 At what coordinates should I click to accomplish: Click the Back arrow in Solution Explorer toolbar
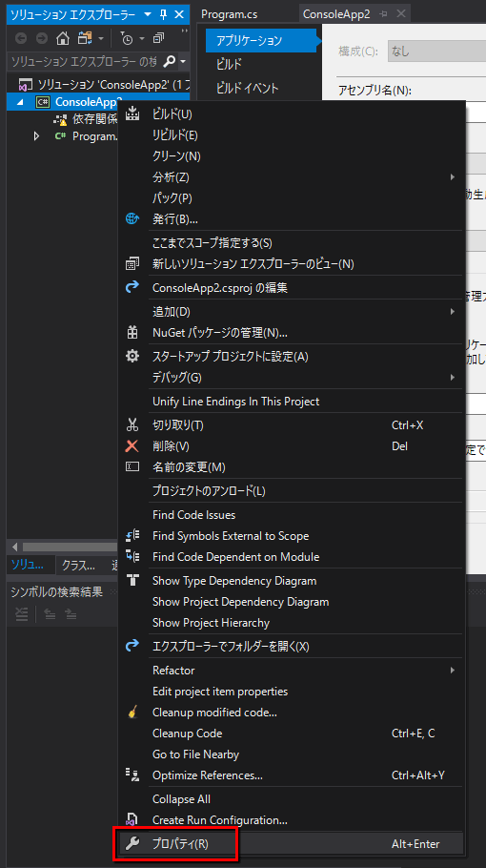pyautogui.click(x=21, y=38)
